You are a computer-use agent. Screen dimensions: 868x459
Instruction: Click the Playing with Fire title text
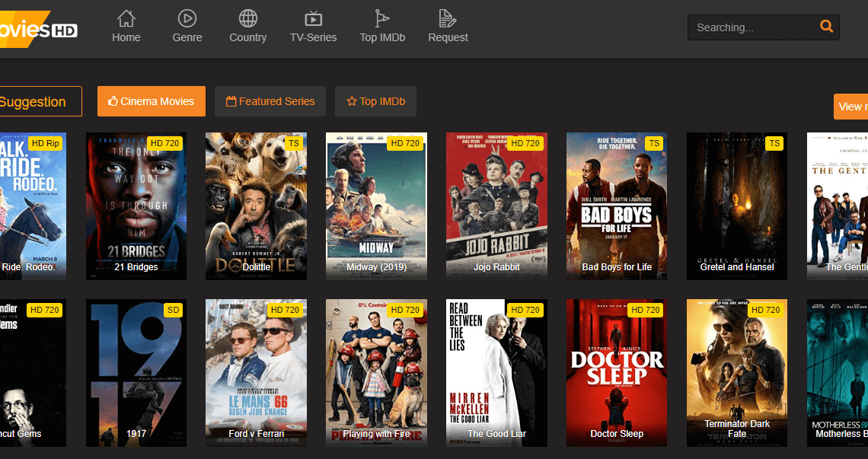[x=376, y=434]
